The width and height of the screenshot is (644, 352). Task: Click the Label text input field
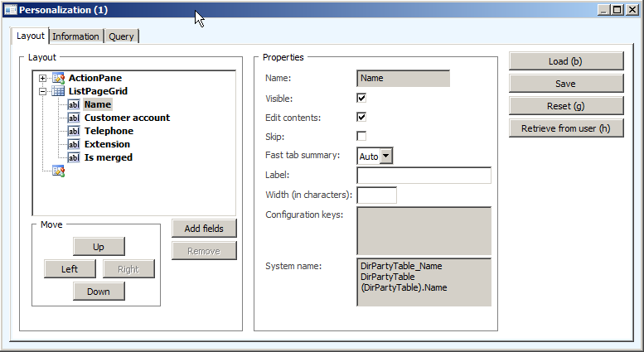point(424,175)
